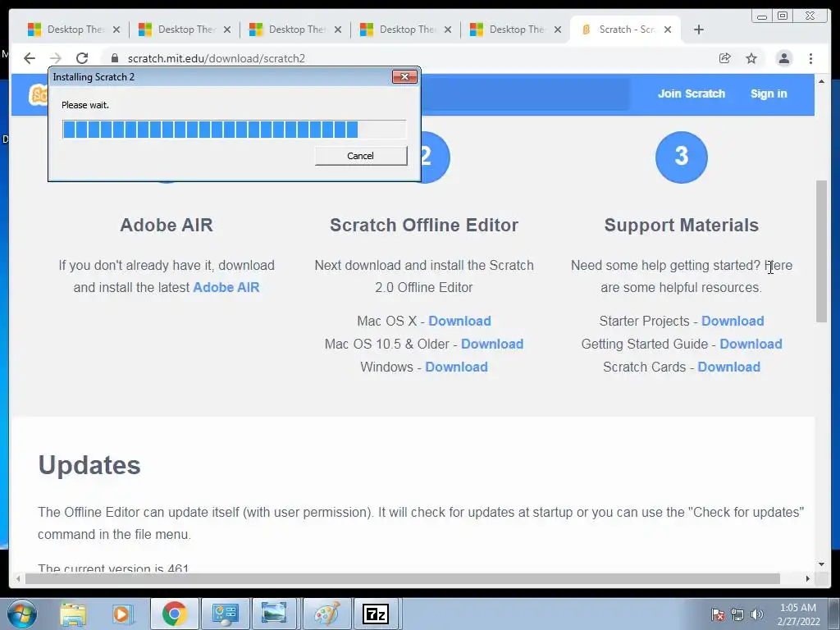
Task: Minimize the Chrome window
Action: pos(762,16)
